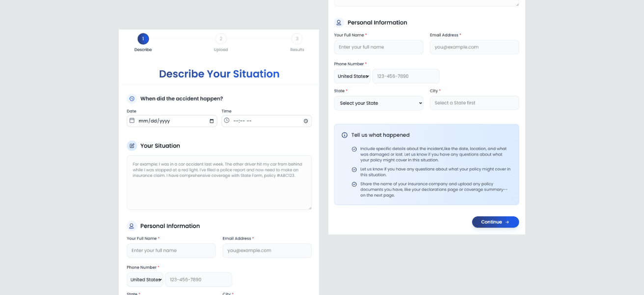Open the time picker clock button
This screenshot has height=295, width=644.
(x=306, y=121)
